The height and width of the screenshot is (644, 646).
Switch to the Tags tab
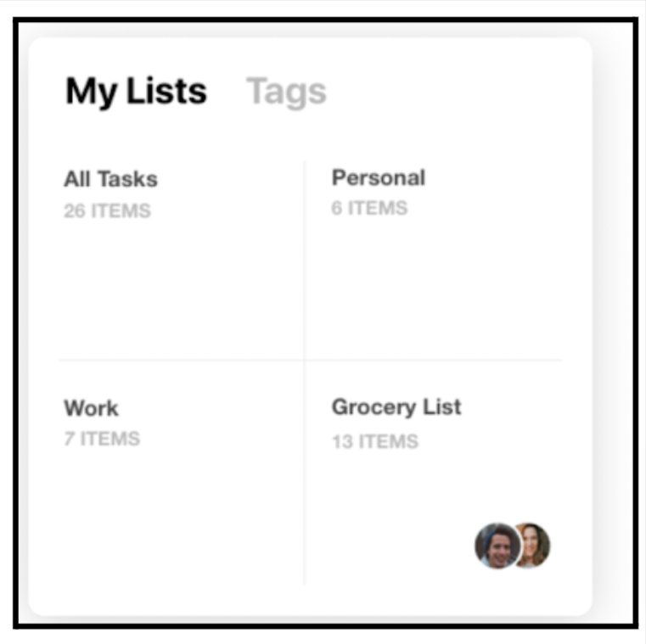pyautogui.click(x=286, y=92)
